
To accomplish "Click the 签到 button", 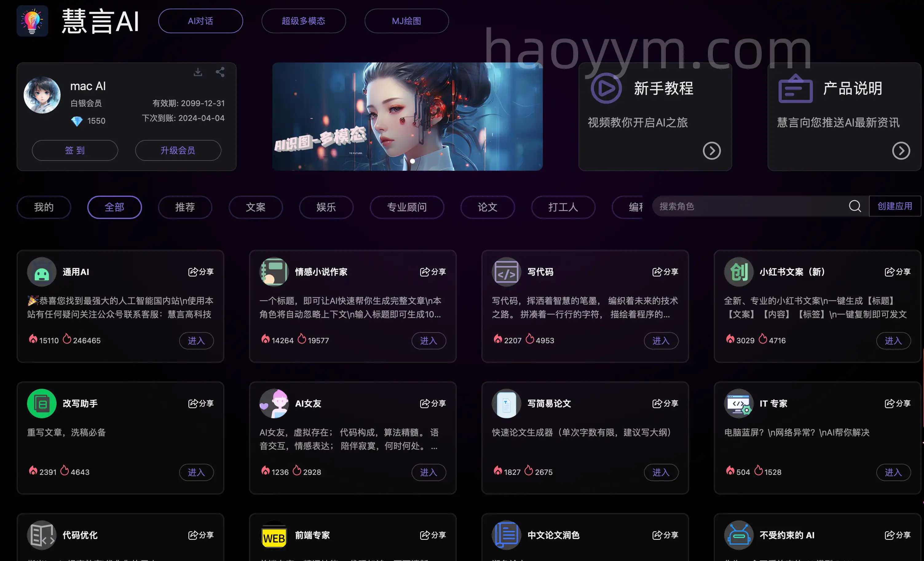I will [75, 150].
